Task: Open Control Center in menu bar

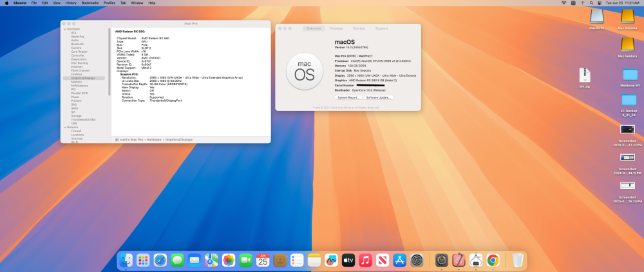Action: click(x=600, y=3)
